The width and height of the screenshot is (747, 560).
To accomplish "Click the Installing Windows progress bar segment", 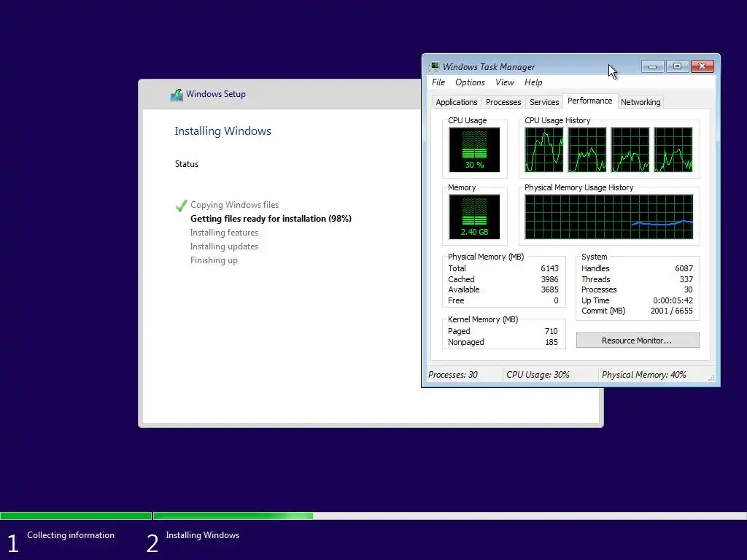I will tap(449, 516).
